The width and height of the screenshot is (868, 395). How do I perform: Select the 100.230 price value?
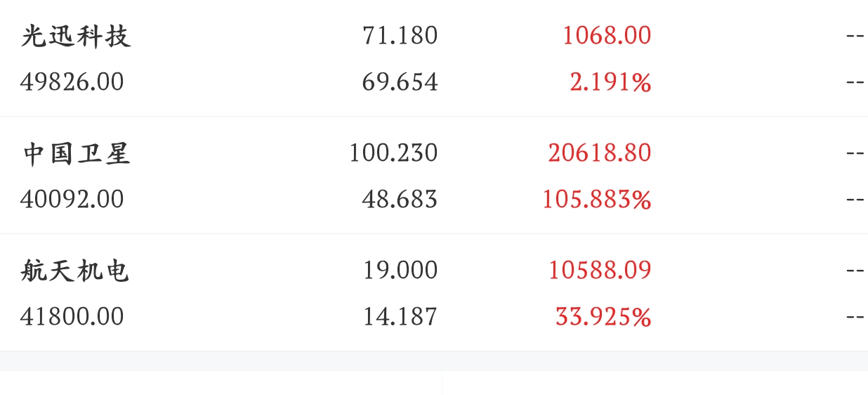(x=393, y=153)
